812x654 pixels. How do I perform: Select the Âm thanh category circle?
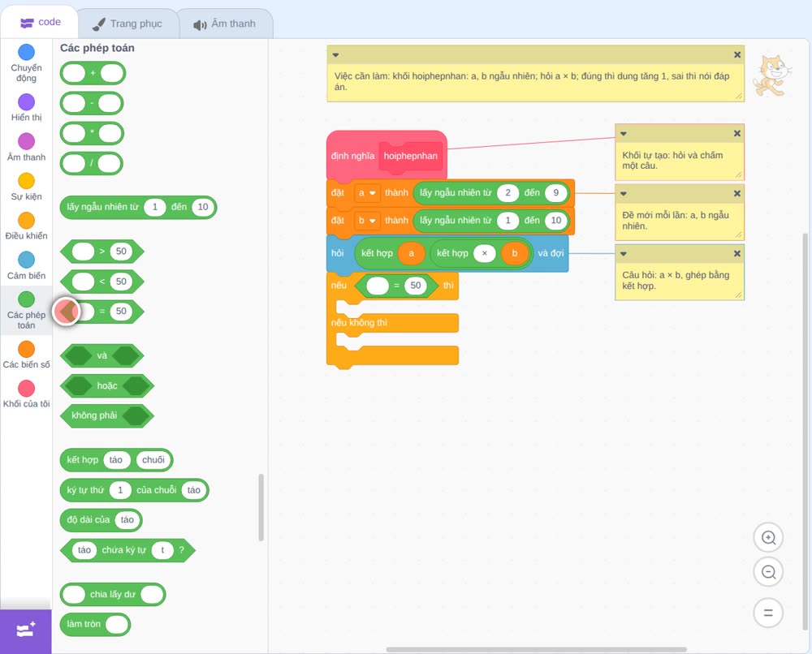(x=27, y=141)
